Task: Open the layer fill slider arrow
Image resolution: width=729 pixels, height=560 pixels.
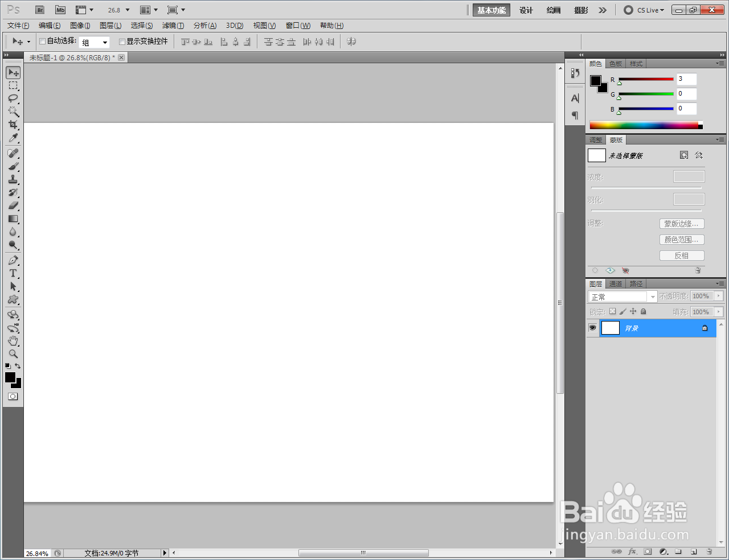Action: tap(719, 312)
